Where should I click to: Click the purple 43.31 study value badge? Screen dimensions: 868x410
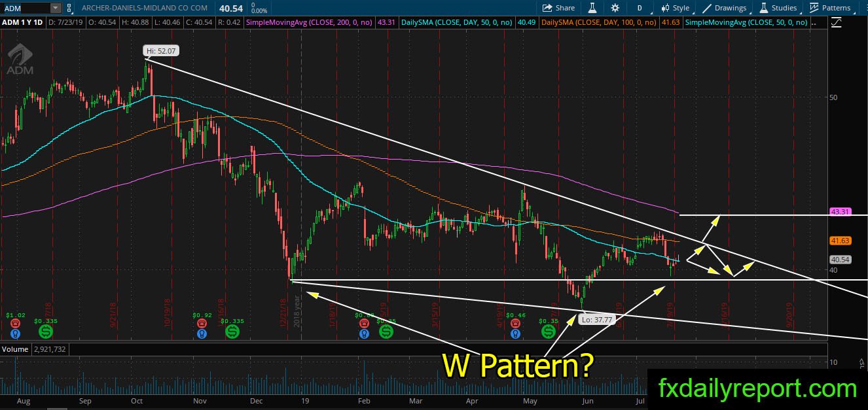pyautogui.click(x=386, y=22)
